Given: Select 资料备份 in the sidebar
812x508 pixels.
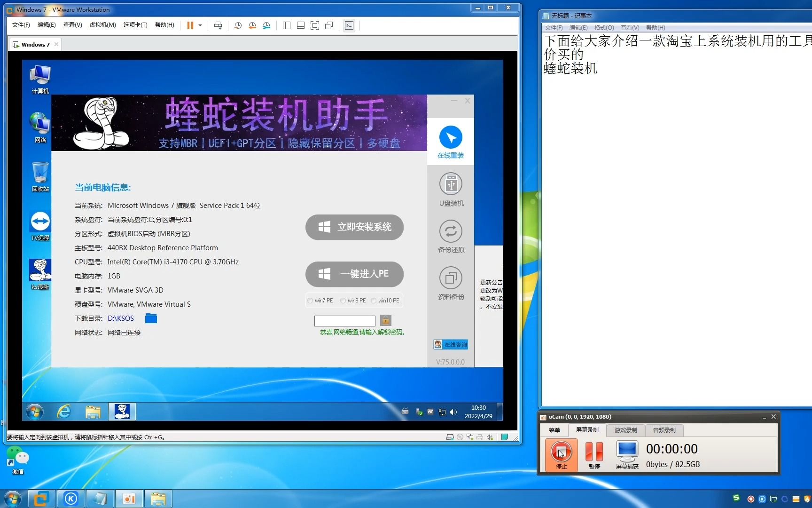Looking at the screenshot, I should click(x=451, y=283).
